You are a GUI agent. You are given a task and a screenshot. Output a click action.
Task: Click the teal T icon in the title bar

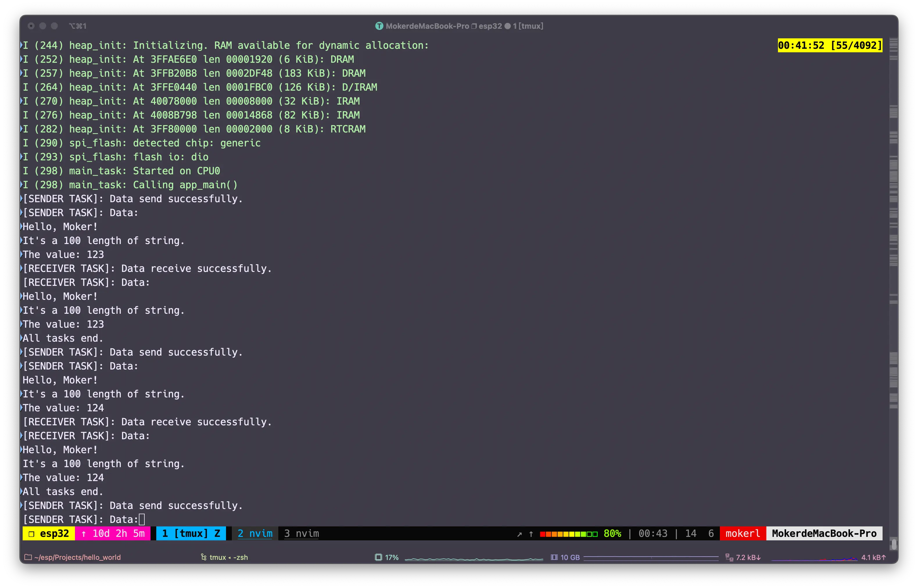pyautogui.click(x=379, y=26)
